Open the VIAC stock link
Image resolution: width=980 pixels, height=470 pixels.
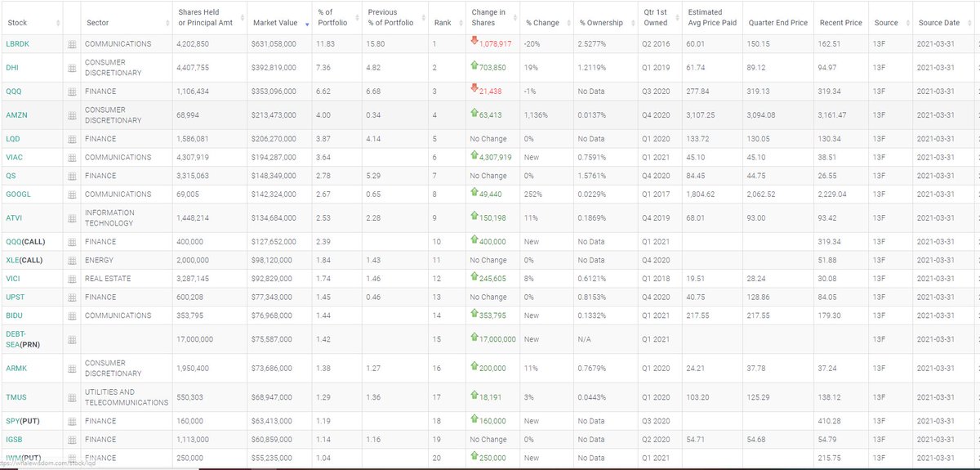pyautogui.click(x=14, y=157)
